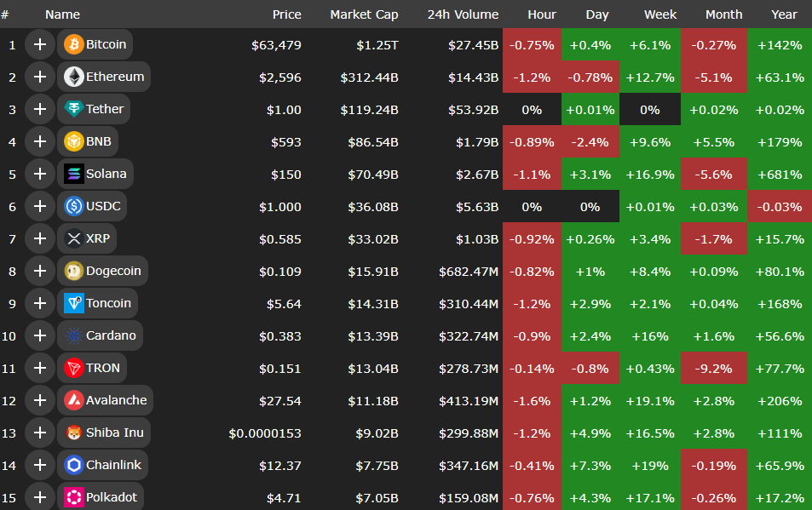Click the Chainlink hexagon logo icon
Viewport: 812px width, 510px height.
tap(73, 465)
